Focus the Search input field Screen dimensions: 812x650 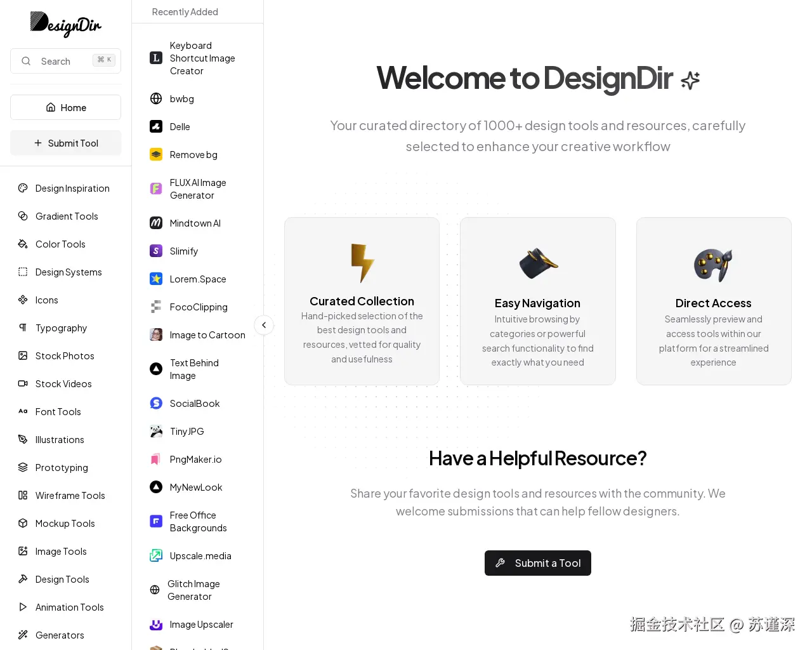coord(65,61)
